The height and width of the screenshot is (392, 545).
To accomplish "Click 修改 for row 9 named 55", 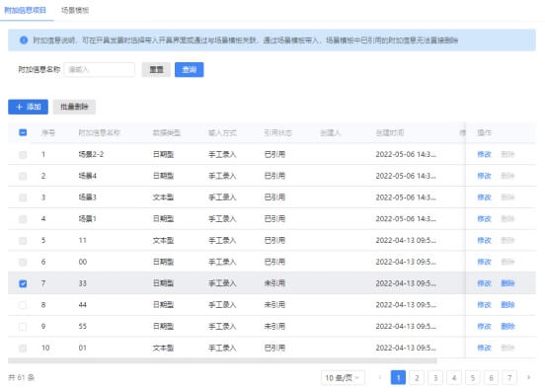I will [484, 327].
